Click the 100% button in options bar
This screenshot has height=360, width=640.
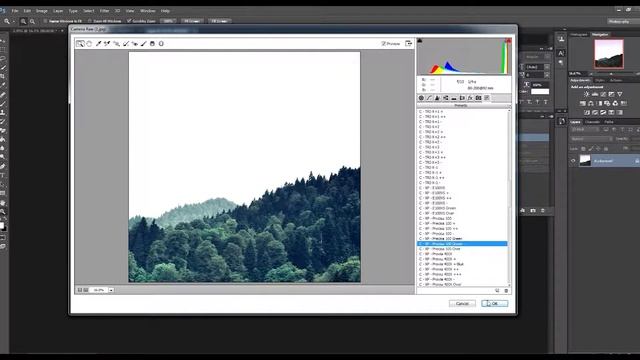coord(169,21)
